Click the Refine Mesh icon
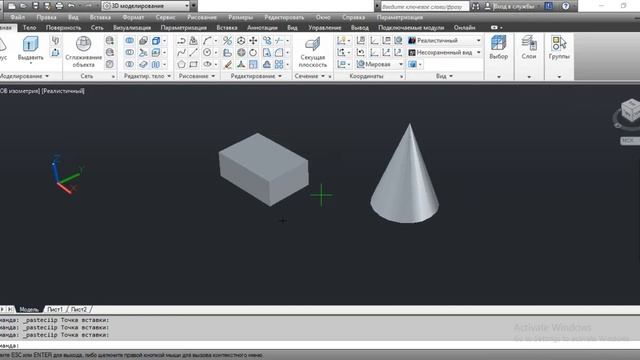The image size is (640, 360). click(x=110, y=64)
